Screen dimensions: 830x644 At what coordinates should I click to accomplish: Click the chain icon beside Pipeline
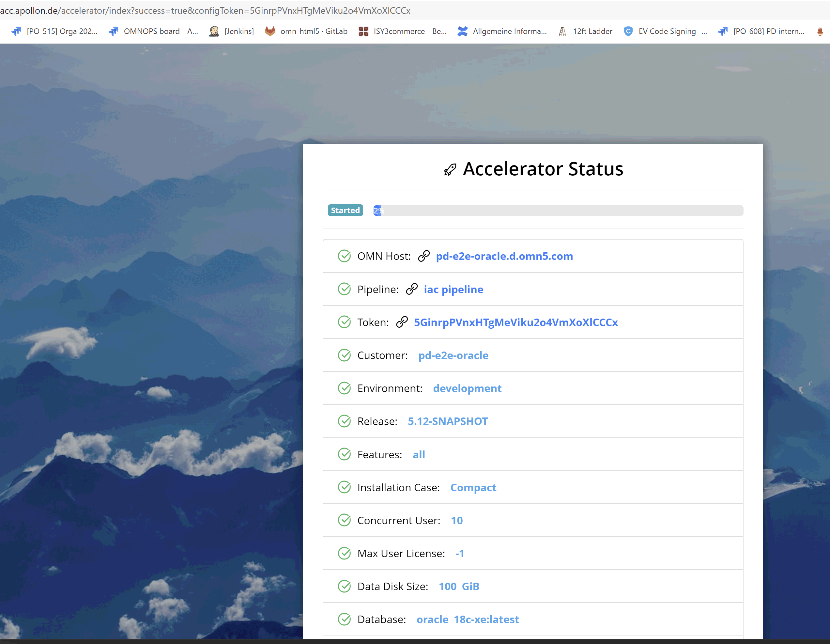pos(412,289)
